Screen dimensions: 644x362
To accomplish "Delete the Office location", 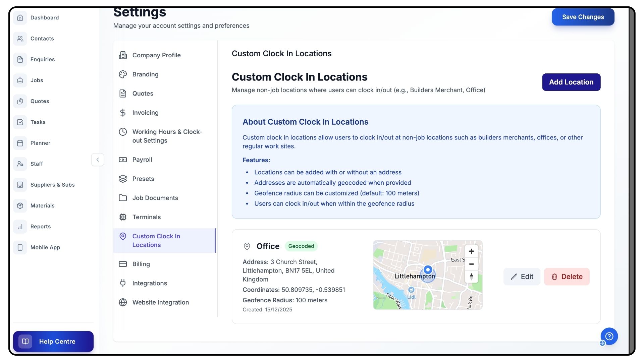I will click(x=567, y=277).
